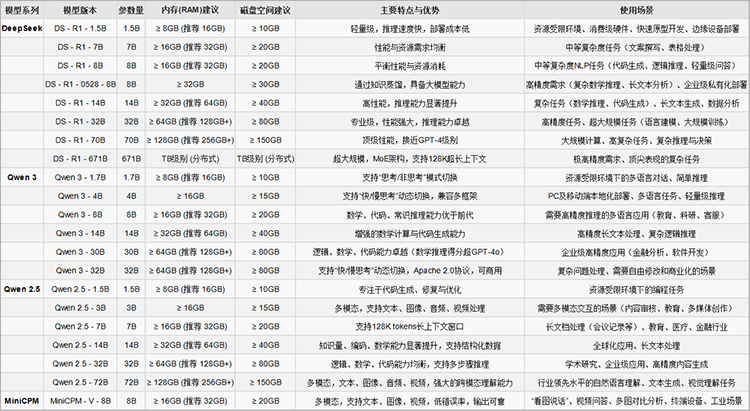Click the '≥ 16GB' memory cell for Qwen 3 - 4B
Screen dimensions: 750x411
tap(190, 196)
